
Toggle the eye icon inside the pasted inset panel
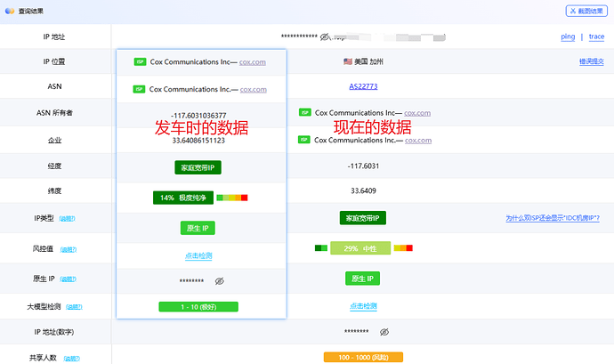[x=219, y=281]
